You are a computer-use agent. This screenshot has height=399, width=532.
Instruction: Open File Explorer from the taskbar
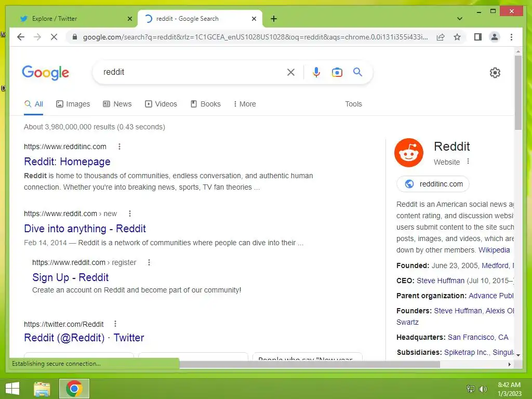click(42, 389)
